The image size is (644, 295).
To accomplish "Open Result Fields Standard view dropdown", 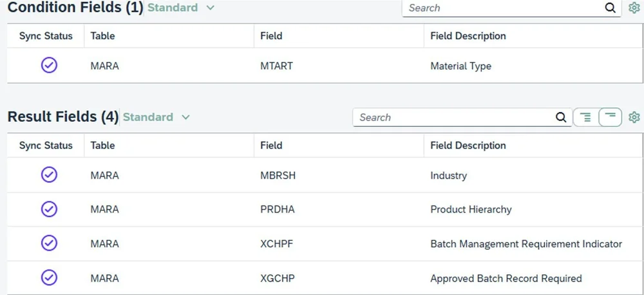I will (185, 117).
